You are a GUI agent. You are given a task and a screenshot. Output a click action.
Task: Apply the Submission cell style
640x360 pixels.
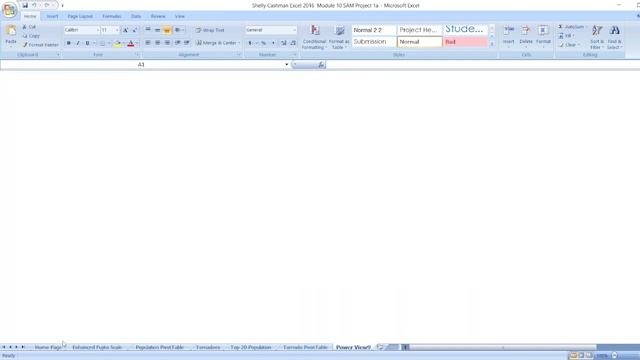(x=374, y=42)
